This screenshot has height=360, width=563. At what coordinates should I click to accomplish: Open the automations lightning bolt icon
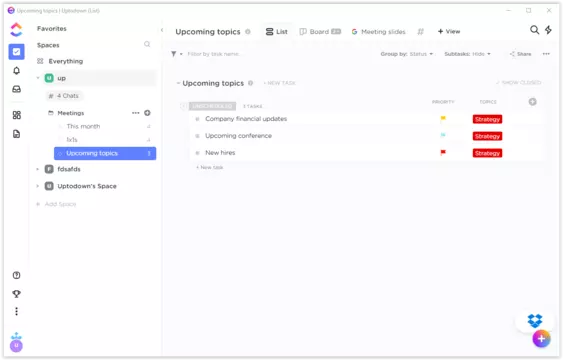click(x=548, y=30)
